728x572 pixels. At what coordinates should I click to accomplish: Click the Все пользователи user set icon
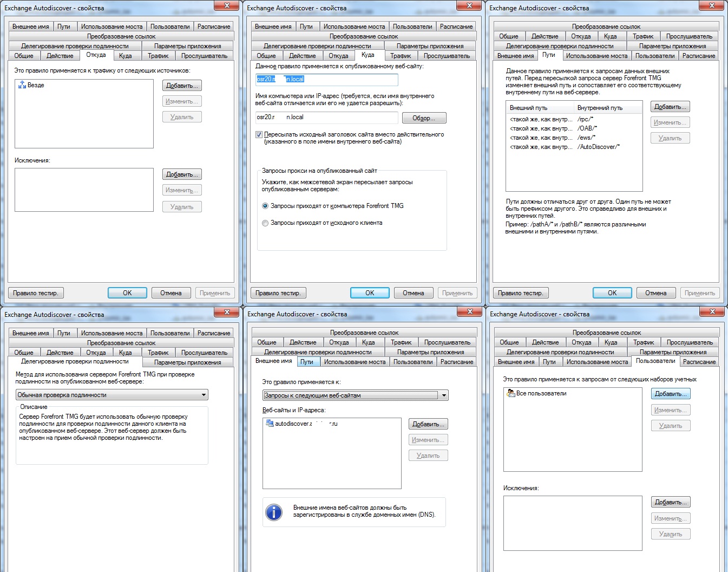coord(510,393)
